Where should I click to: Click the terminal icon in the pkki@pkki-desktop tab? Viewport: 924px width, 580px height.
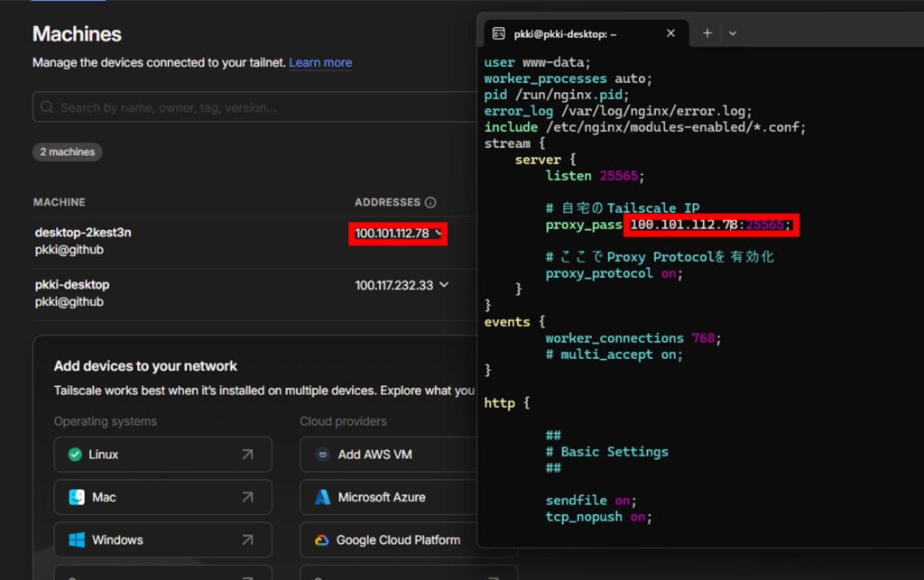(501, 32)
